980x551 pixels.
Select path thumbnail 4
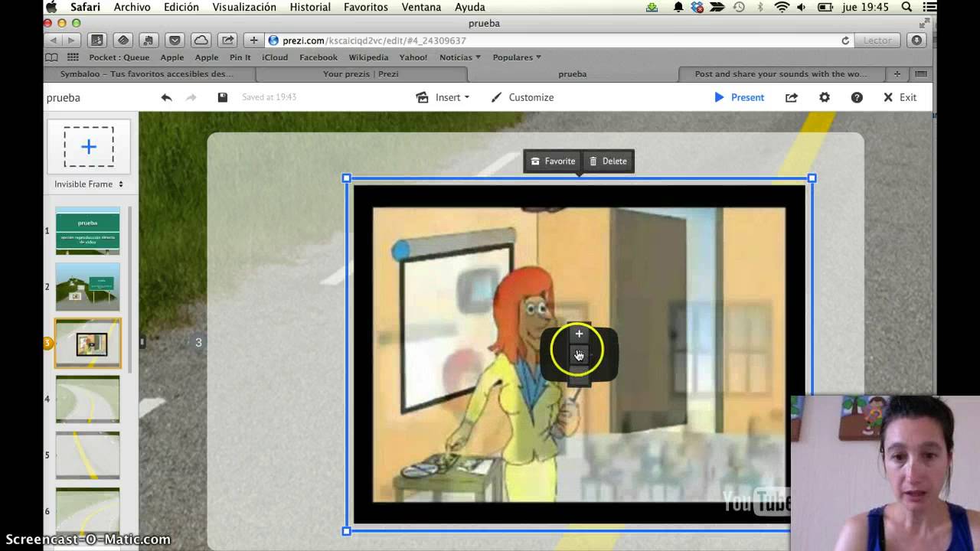point(88,399)
